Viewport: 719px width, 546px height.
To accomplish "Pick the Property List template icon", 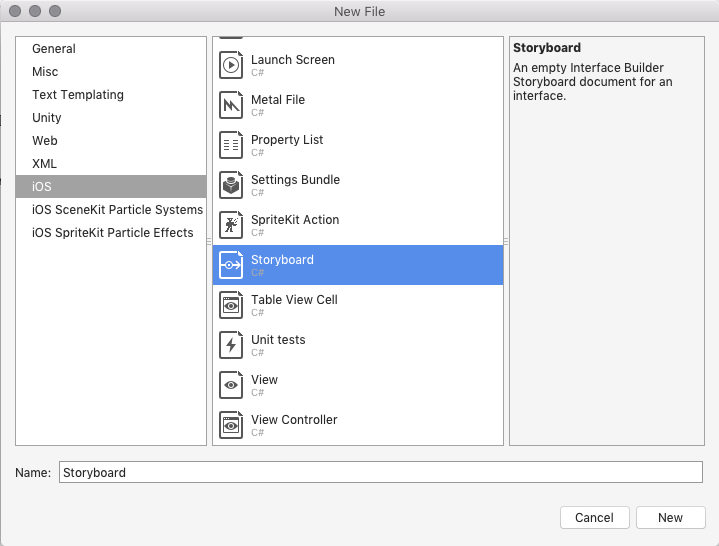I will [231, 145].
